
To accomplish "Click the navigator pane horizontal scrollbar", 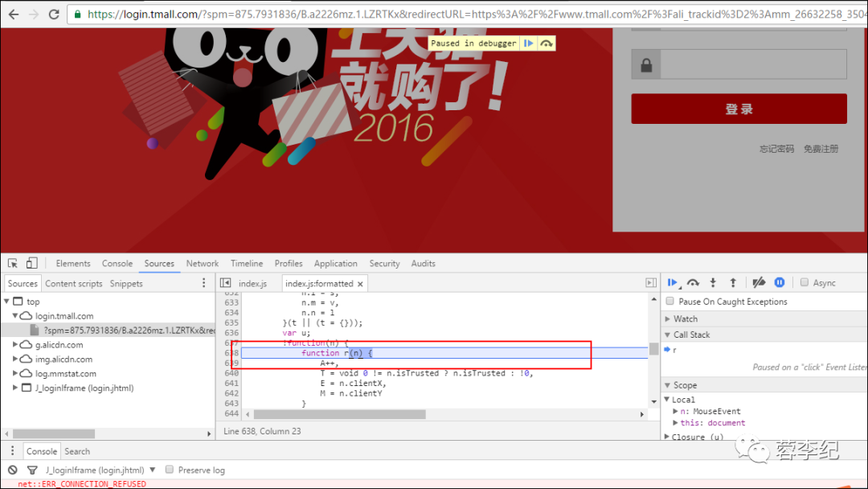I will [x=54, y=434].
